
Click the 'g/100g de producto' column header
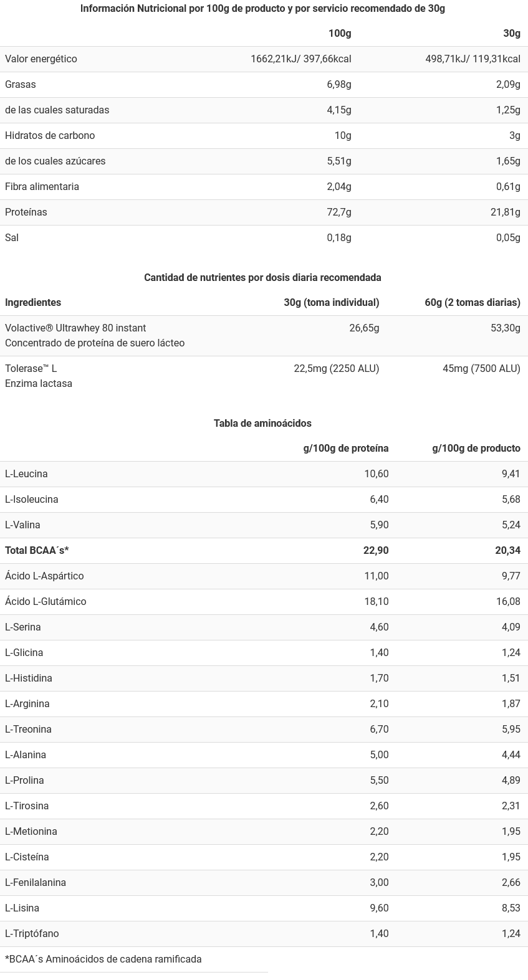(x=476, y=449)
